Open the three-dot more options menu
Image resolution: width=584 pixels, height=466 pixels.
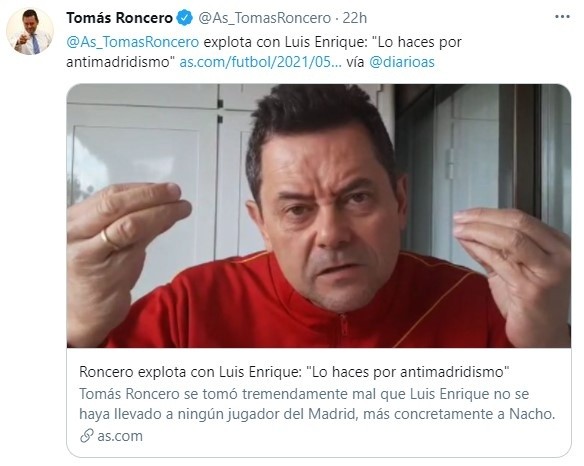pyautogui.click(x=562, y=17)
